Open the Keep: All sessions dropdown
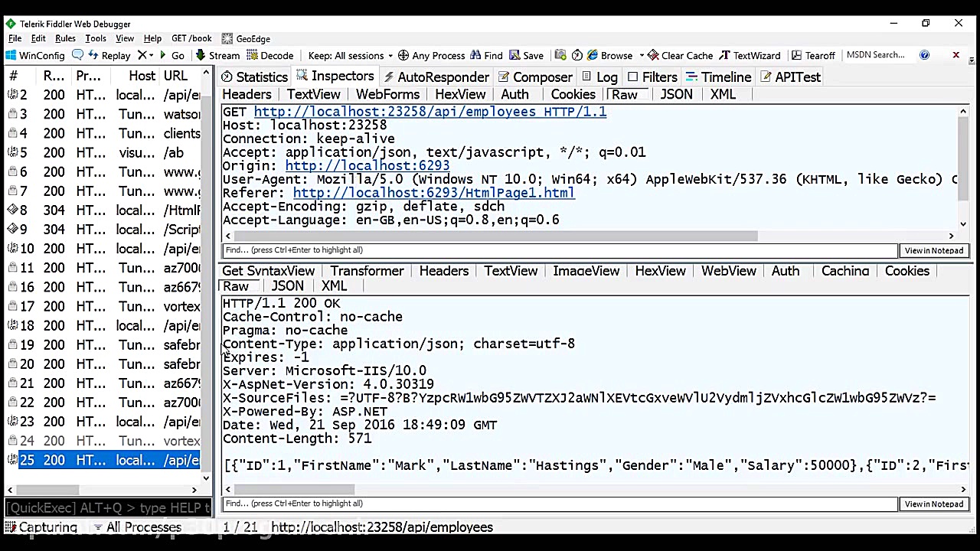This screenshot has height=551, width=980. tap(349, 55)
